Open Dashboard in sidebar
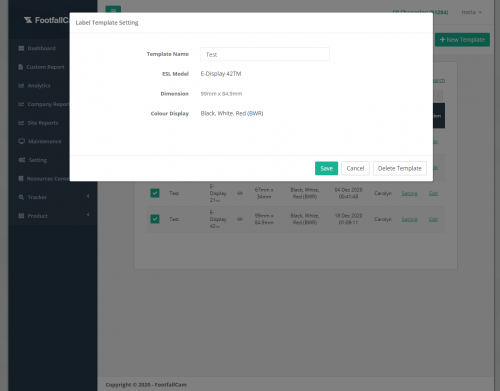Screen dimensions: 500x391 click(x=41, y=48)
